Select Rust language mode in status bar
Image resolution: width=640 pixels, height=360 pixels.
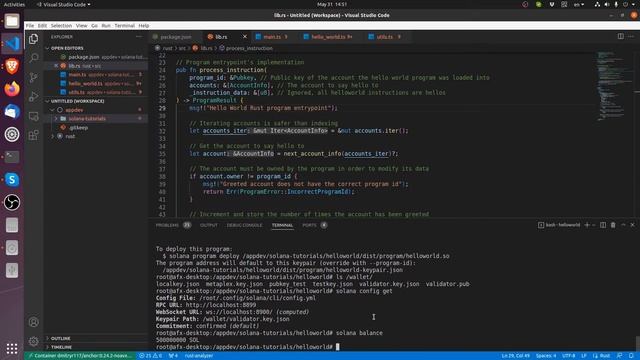point(604,356)
